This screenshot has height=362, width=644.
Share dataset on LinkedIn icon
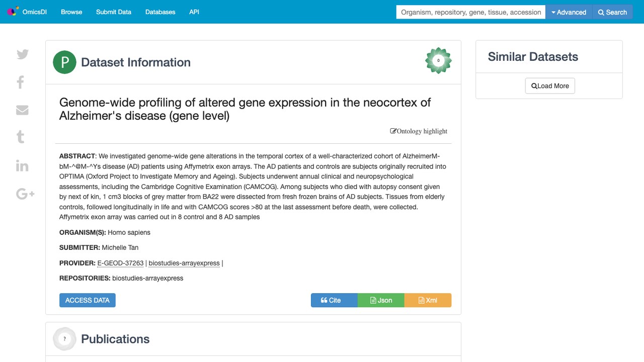point(22,165)
